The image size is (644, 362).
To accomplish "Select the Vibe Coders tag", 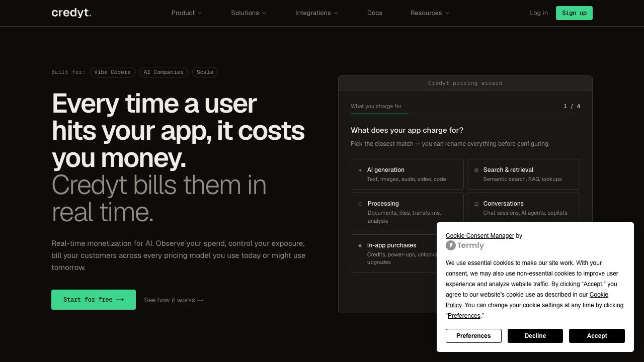I will pos(112,72).
